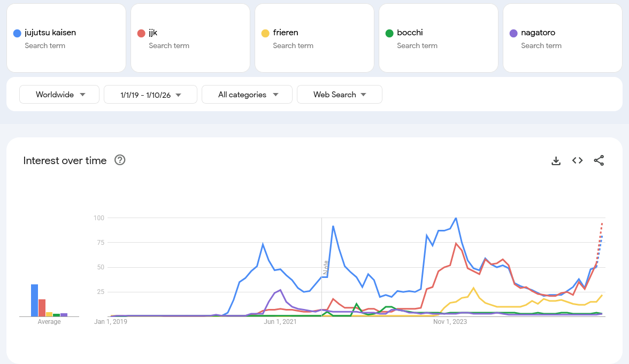This screenshot has width=629, height=364.
Task: Download the interest over time CSV
Action: [556, 160]
